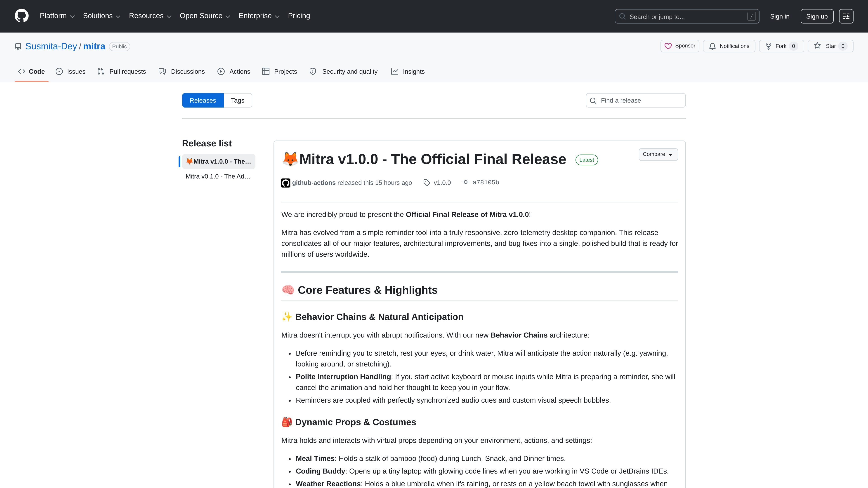
Task: Click the commit icon beside a78105b
Action: 465,182
